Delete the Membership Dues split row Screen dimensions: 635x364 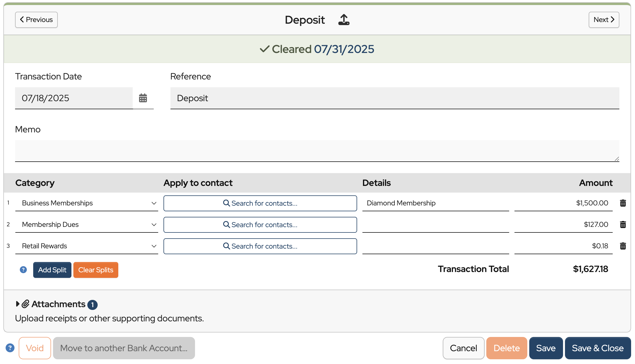tap(623, 225)
